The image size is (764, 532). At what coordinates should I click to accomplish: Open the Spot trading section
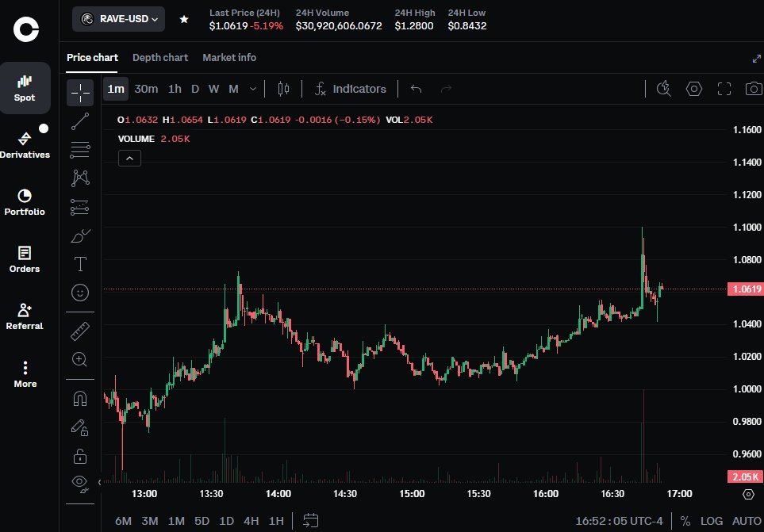[x=25, y=88]
